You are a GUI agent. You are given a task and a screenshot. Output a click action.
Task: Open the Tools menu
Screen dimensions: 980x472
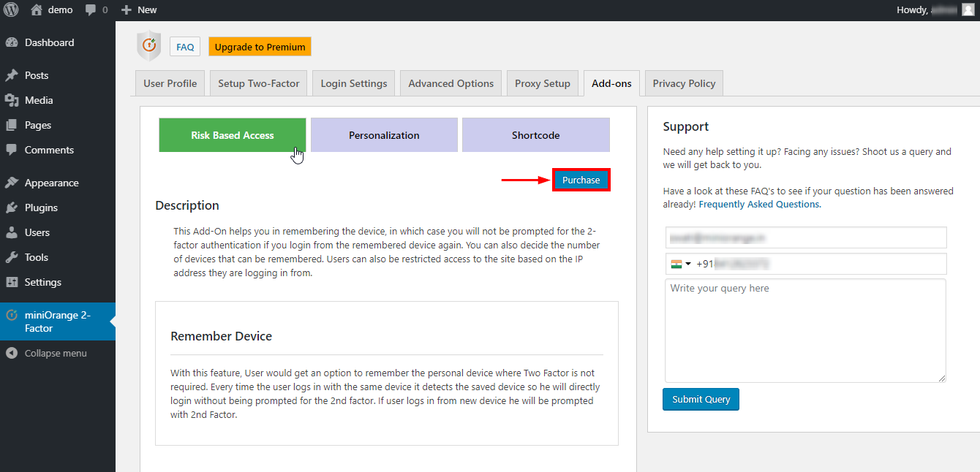coord(58,257)
